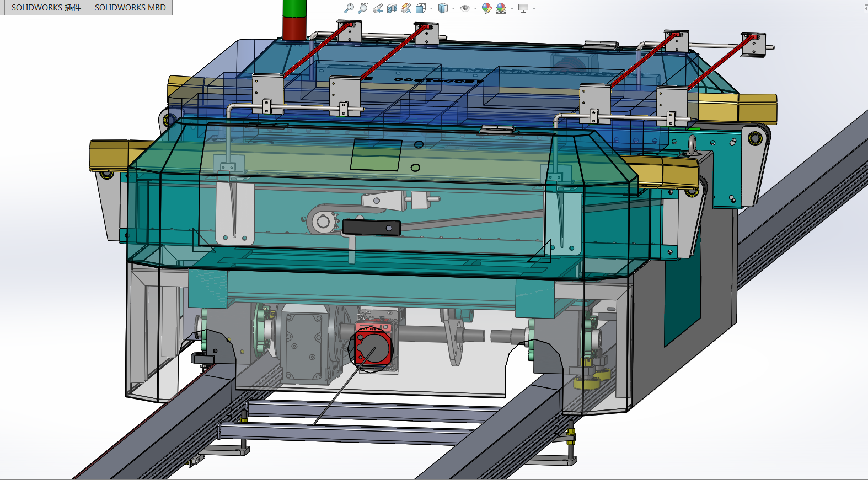The width and height of the screenshot is (868, 480).
Task: Select the Zoom to Area tool
Action: pyautogui.click(x=363, y=8)
